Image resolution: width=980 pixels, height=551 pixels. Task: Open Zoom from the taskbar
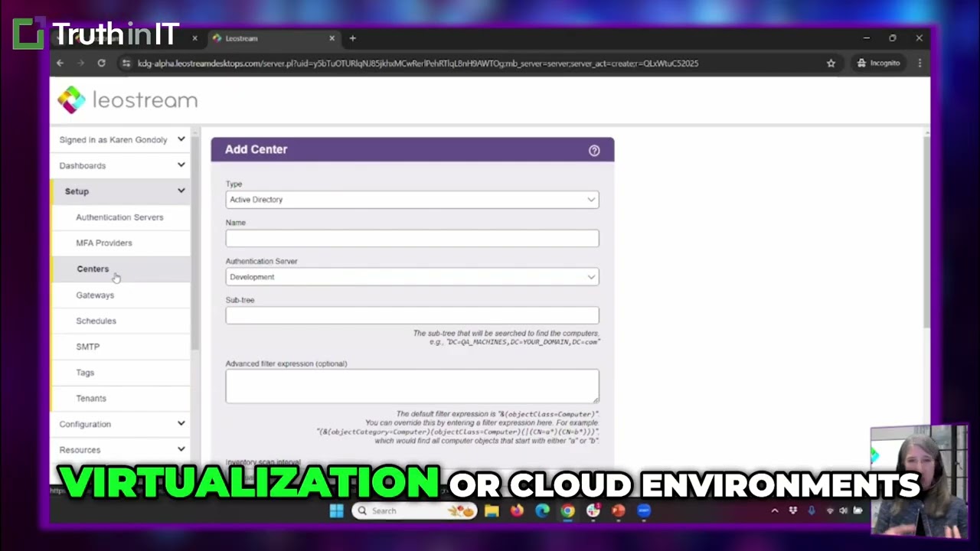644,510
